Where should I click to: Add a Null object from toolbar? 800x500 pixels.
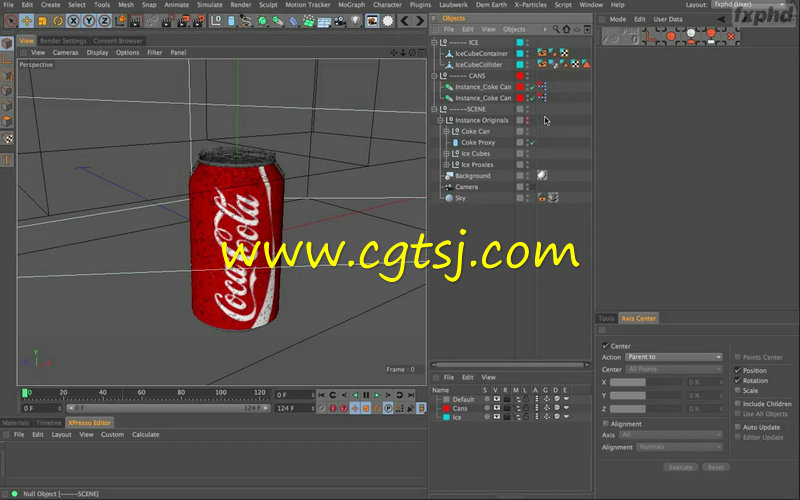pos(216,21)
